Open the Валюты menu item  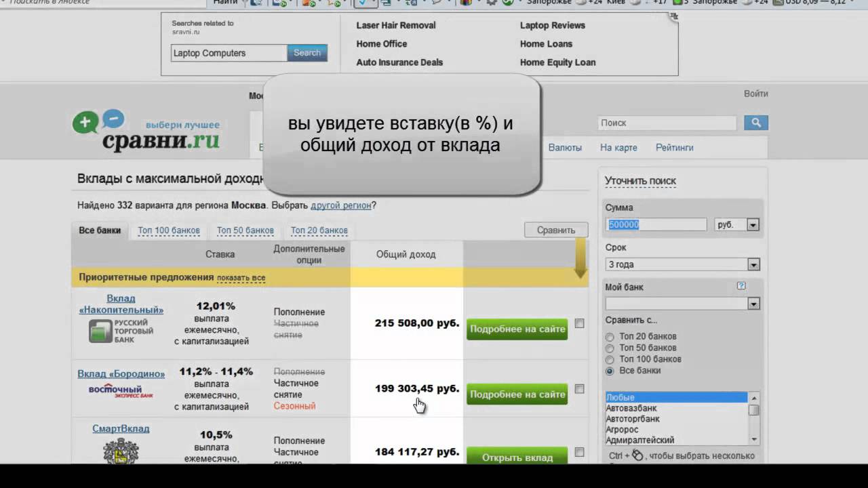coord(565,148)
